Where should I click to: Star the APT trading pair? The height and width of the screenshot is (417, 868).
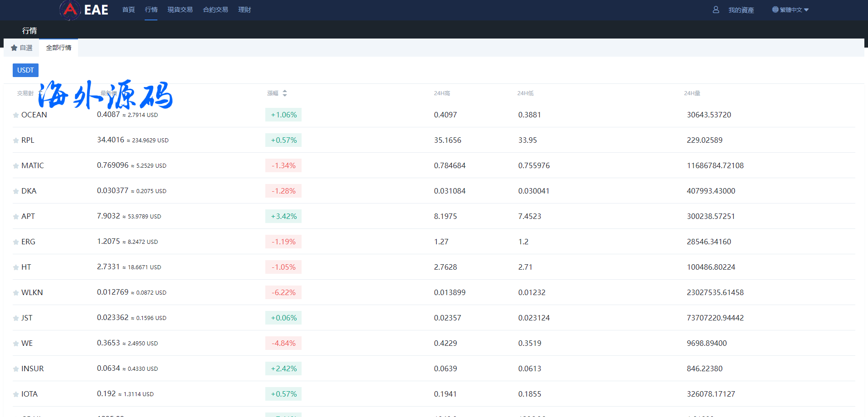[x=16, y=217]
